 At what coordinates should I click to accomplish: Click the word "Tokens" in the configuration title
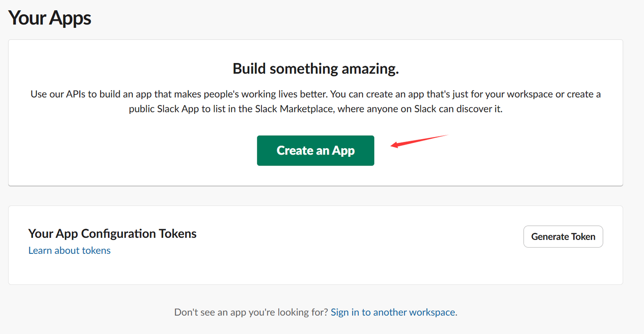pyautogui.click(x=178, y=233)
